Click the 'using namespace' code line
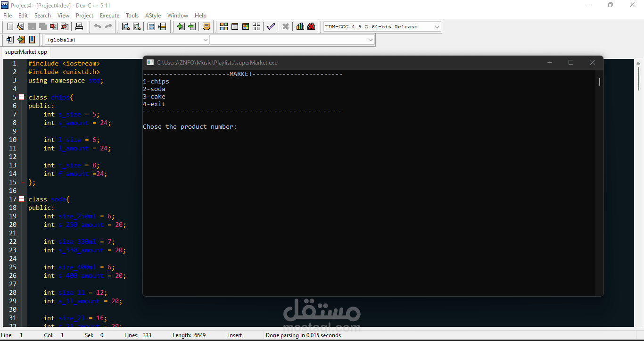644x341 pixels. 66,80
